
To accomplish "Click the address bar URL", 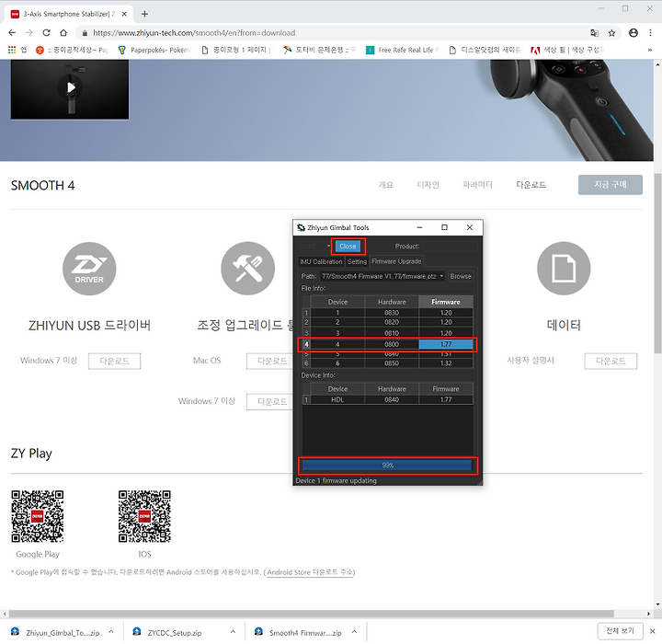I will (194, 33).
